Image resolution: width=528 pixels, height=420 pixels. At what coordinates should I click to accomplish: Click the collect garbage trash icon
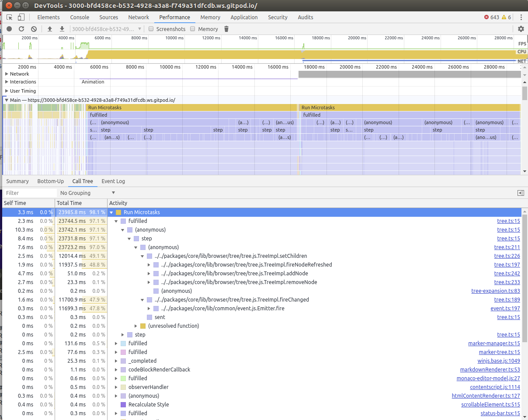(226, 29)
